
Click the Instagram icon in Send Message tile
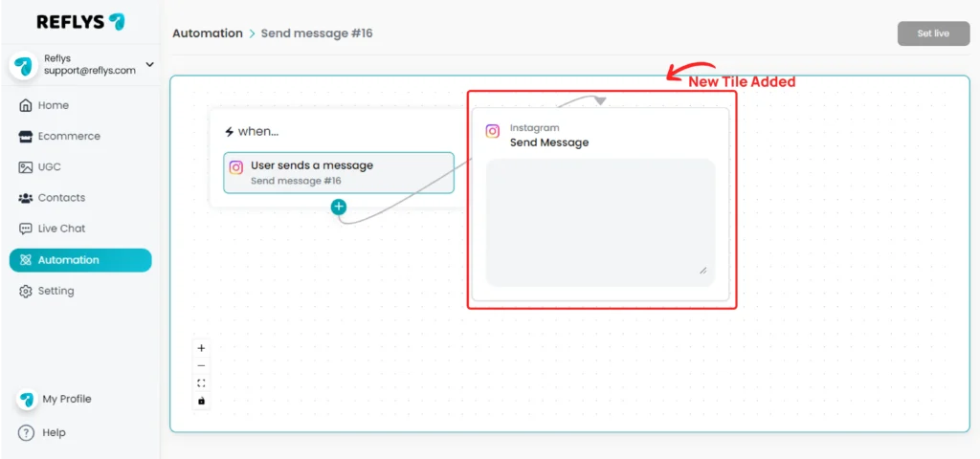[x=493, y=131]
